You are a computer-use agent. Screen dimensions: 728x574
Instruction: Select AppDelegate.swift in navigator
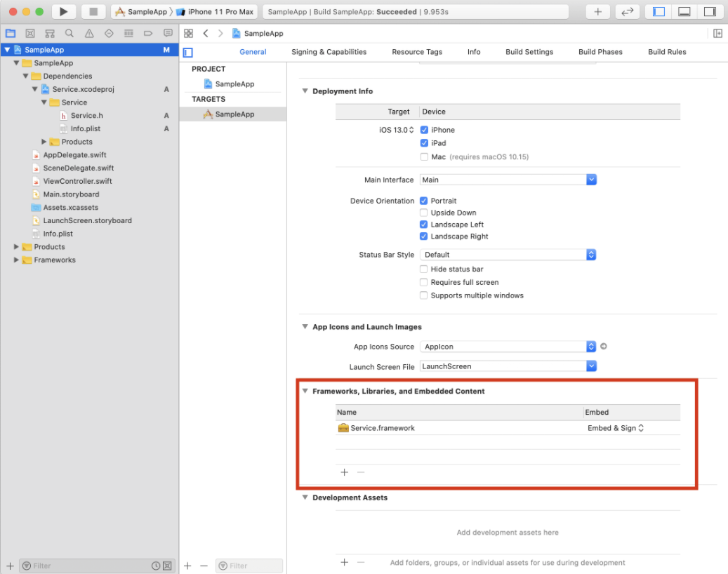[x=74, y=155]
